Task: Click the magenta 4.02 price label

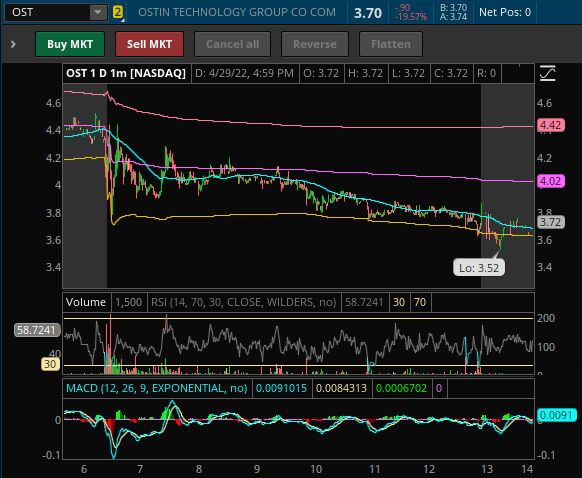Action: (551, 181)
